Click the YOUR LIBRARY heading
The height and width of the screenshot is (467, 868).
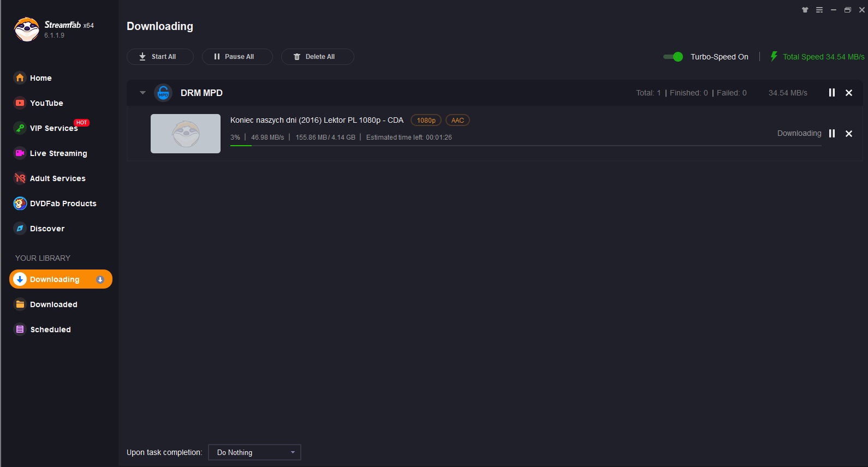click(x=43, y=258)
